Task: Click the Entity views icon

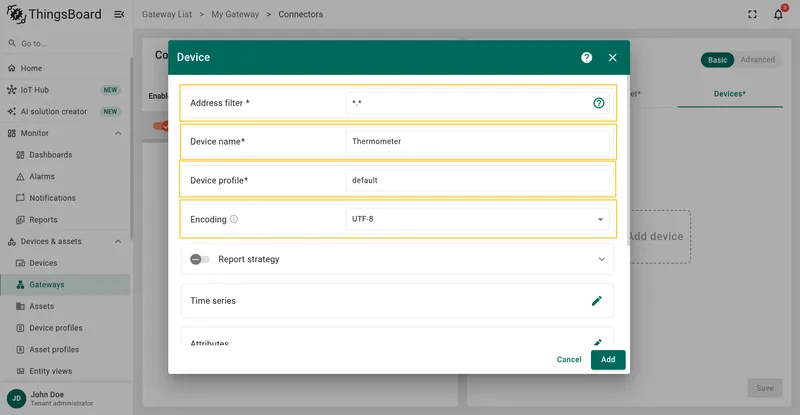Action: (20, 371)
